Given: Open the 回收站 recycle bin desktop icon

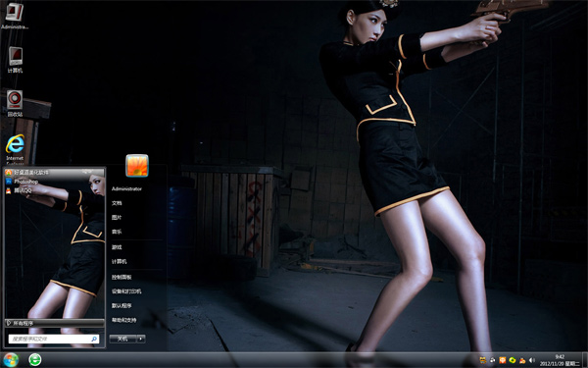Looking at the screenshot, I should (15, 103).
